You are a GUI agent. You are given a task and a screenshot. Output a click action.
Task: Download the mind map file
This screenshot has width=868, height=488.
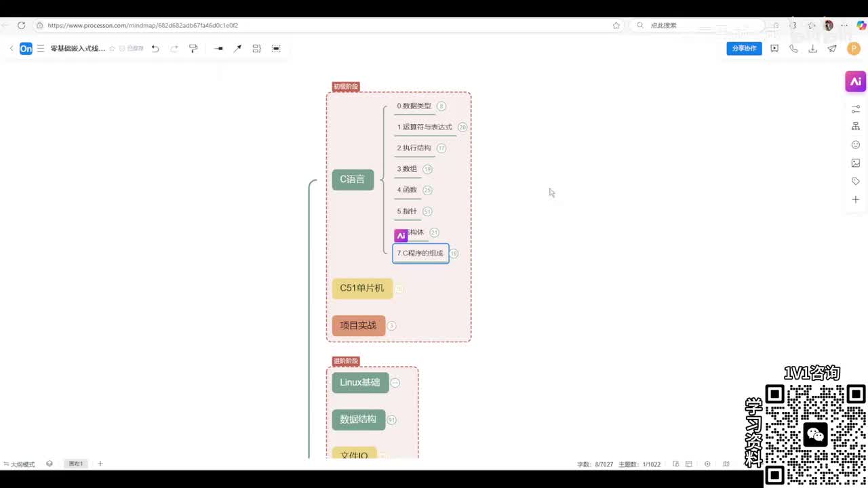pyautogui.click(x=812, y=49)
